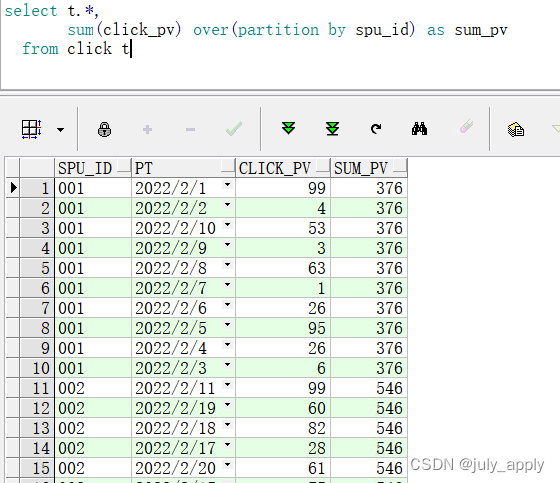Open the find binoculars icon

coord(419,129)
